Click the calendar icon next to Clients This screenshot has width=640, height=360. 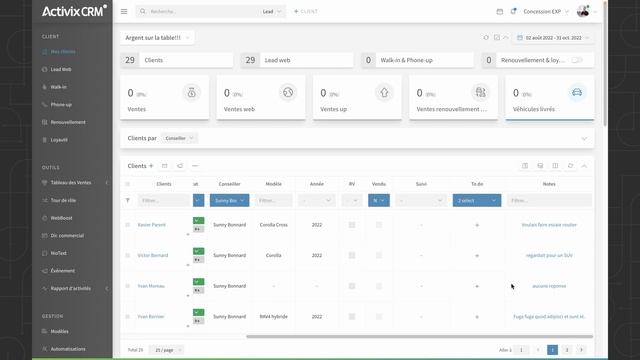(x=164, y=166)
